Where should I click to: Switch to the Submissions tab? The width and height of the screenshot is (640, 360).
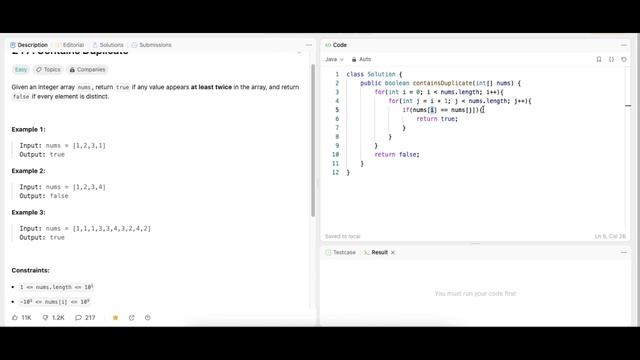(151, 45)
